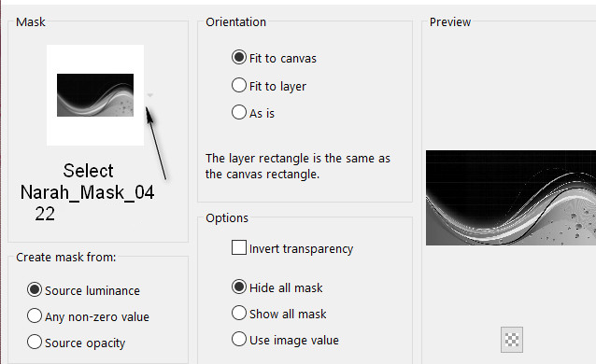This screenshot has height=364, width=596.
Task: Click the Preview group label
Action: click(x=450, y=22)
